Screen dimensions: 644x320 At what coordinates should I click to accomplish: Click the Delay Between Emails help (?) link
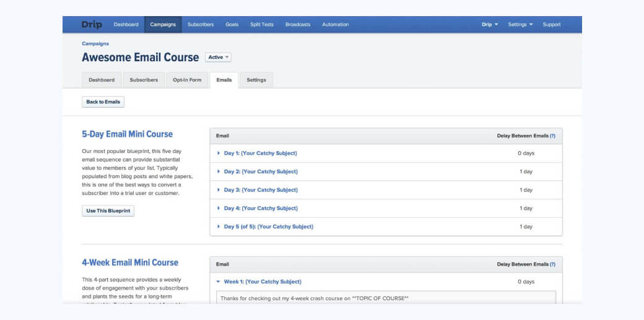click(552, 136)
